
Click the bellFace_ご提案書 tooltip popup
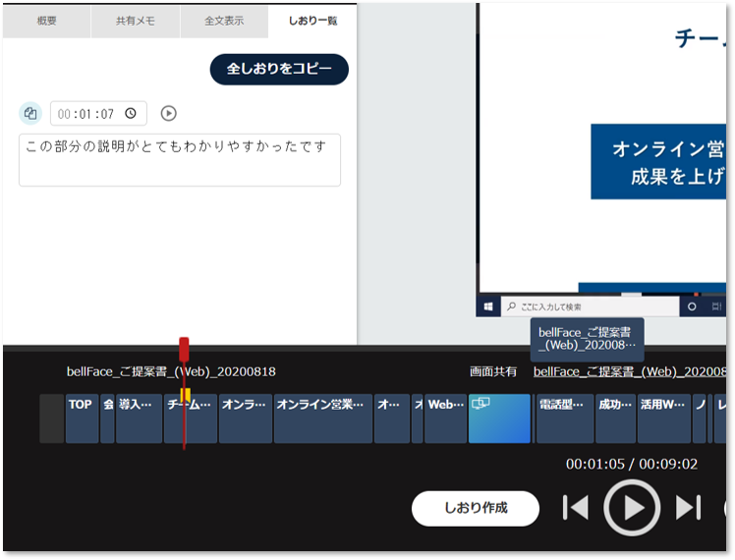(587, 339)
